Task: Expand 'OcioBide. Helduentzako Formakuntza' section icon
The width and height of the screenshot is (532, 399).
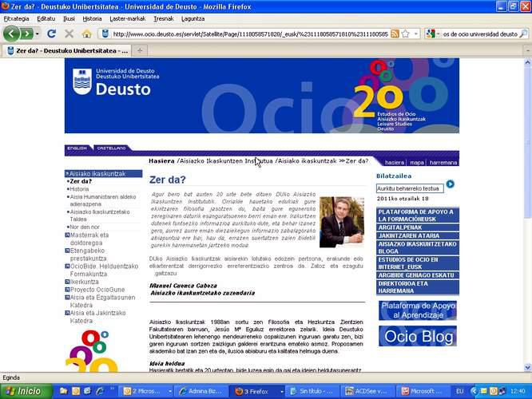Action: tap(67, 266)
